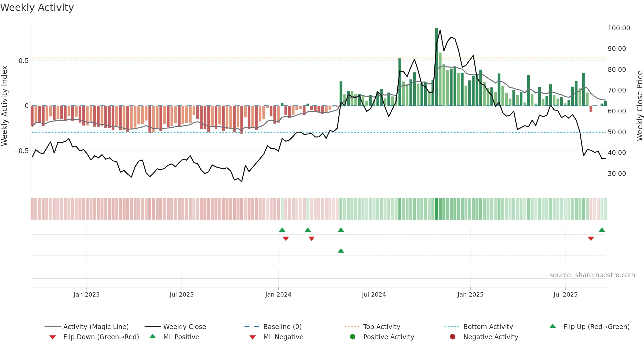The height and width of the screenshot is (362, 644).
Task: Toggle the Activity (Magic Line) legend entry
Action: [87, 327]
